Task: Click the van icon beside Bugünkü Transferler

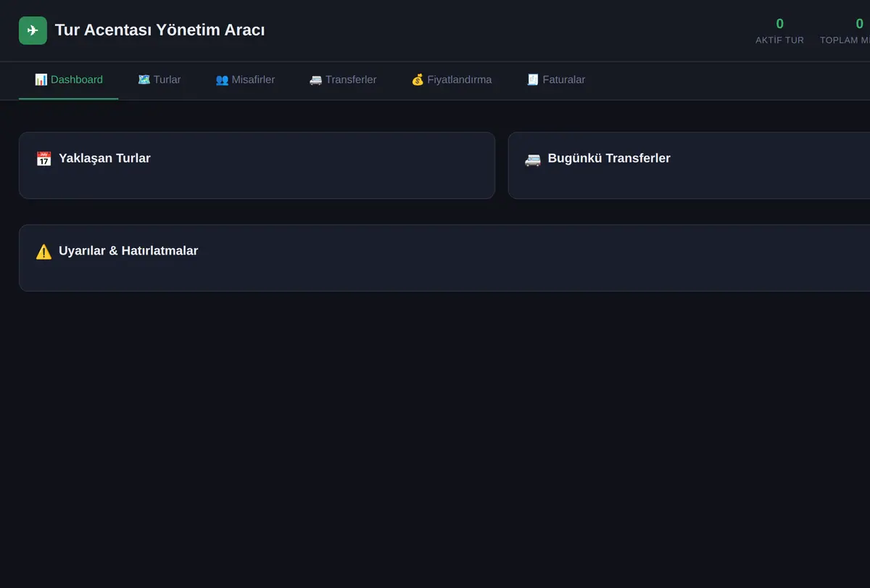Action: [x=533, y=159]
